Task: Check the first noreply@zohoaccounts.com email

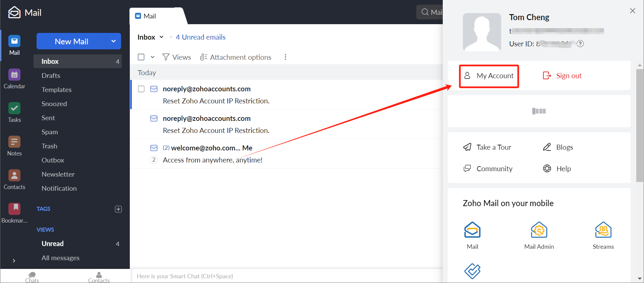Action: pyautogui.click(x=141, y=89)
